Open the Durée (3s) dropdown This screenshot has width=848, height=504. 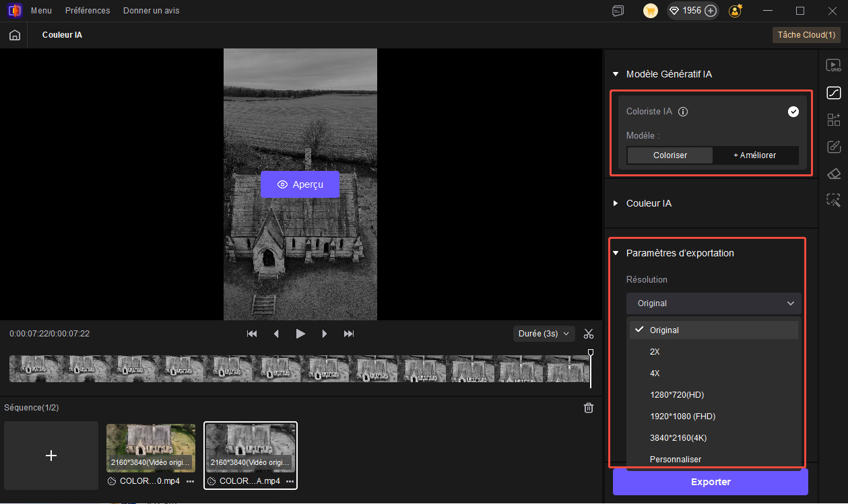(544, 333)
